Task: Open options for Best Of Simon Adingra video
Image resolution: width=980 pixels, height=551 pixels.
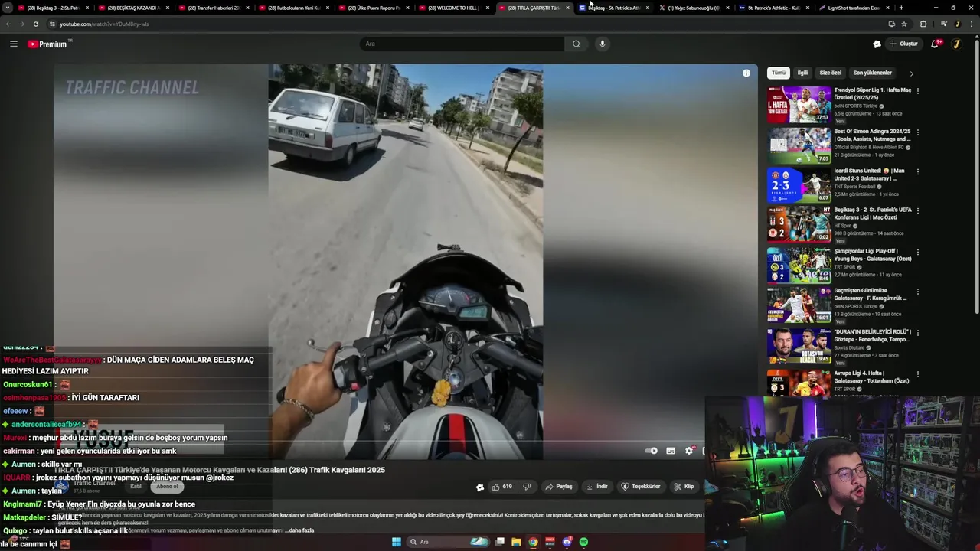Action: click(x=918, y=132)
